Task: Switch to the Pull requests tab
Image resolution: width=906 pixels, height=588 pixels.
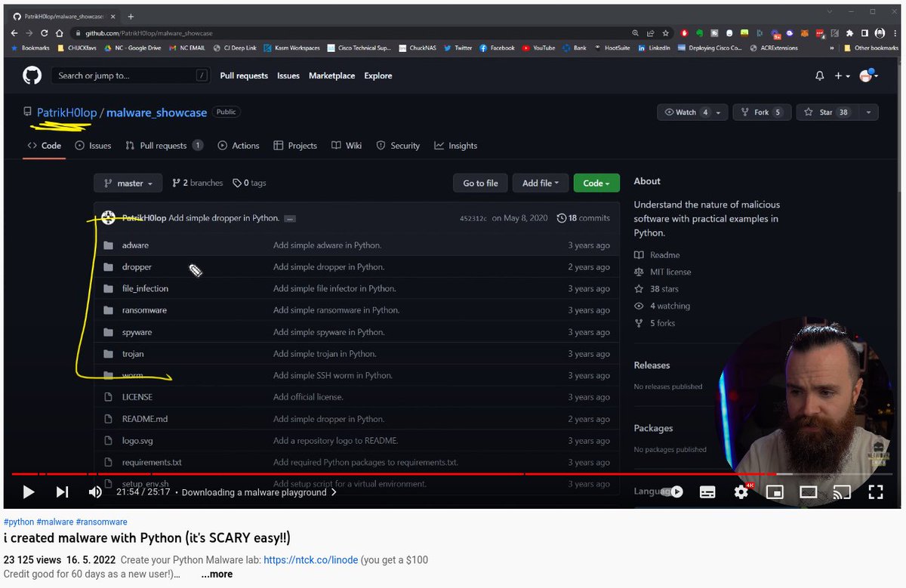Action: (x=164, y=146)
